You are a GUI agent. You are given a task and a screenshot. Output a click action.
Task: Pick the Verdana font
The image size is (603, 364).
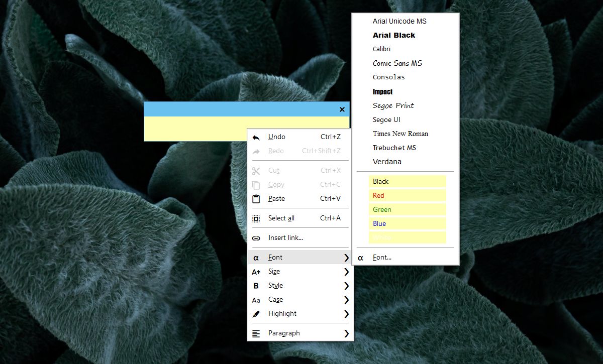387,162
